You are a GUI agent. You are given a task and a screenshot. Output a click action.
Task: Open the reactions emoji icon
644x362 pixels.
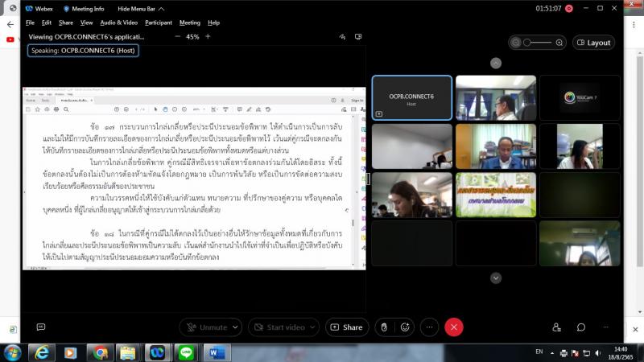point(404,327)
